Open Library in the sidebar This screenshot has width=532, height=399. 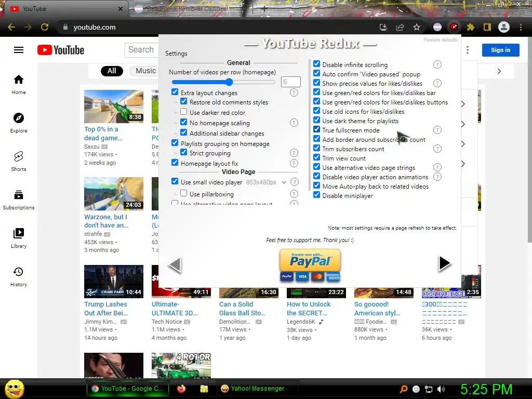coord(19,238)
